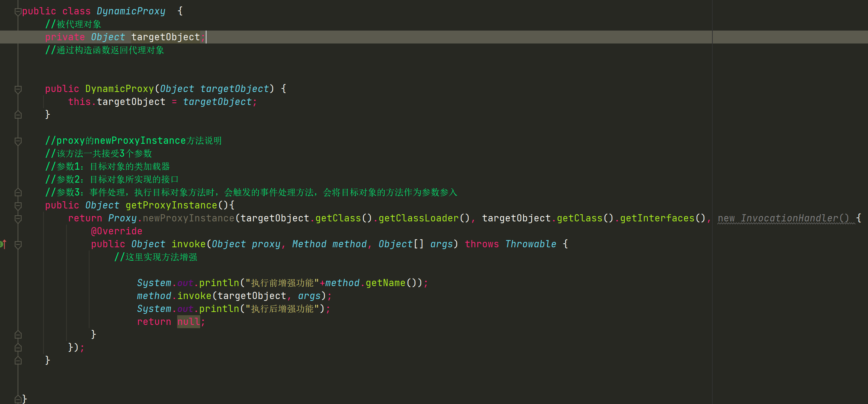
Task: Fold the invoke method body
Action: pyautogui.click(x=18, y=244)
